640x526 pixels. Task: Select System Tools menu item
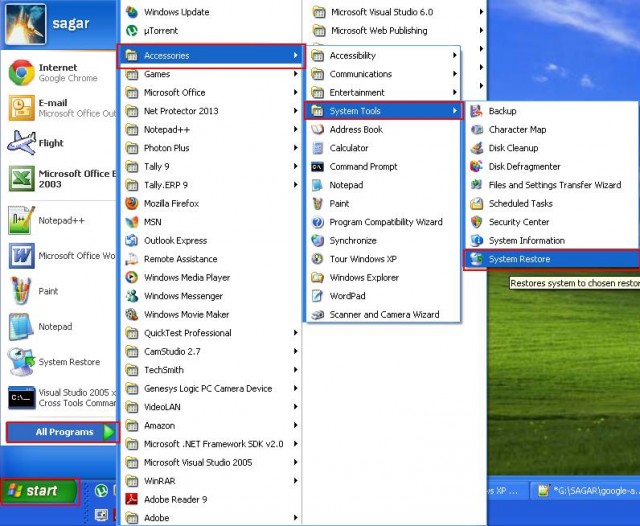(x=384, y=111)
